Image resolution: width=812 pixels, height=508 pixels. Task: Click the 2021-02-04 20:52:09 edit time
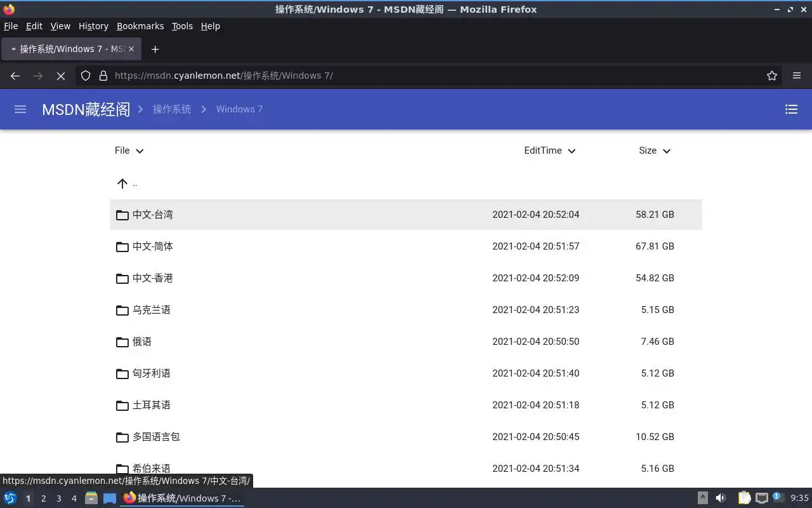tap(535, 278)
